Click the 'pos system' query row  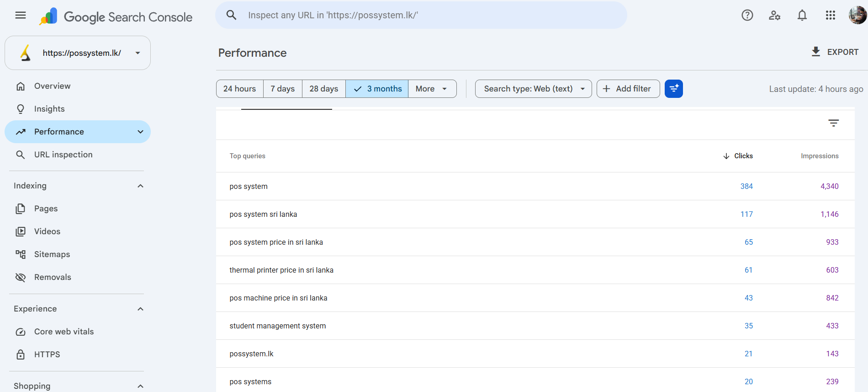tap(535, 186)
